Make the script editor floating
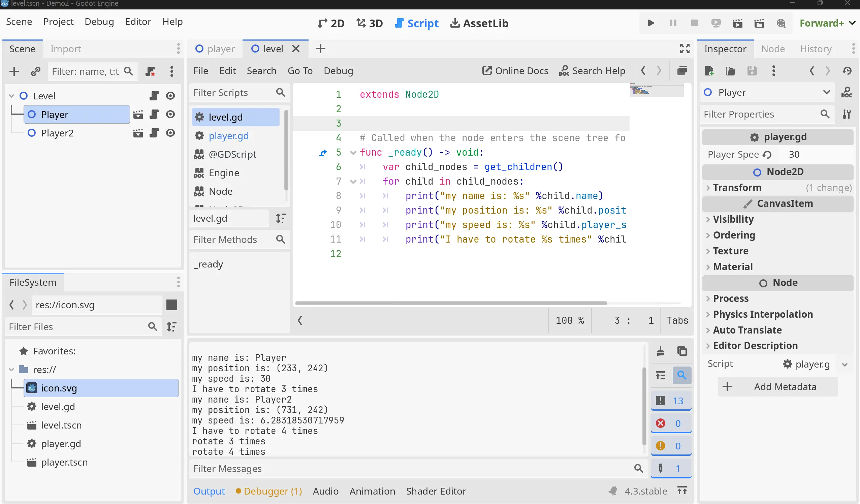 point(682,71)
